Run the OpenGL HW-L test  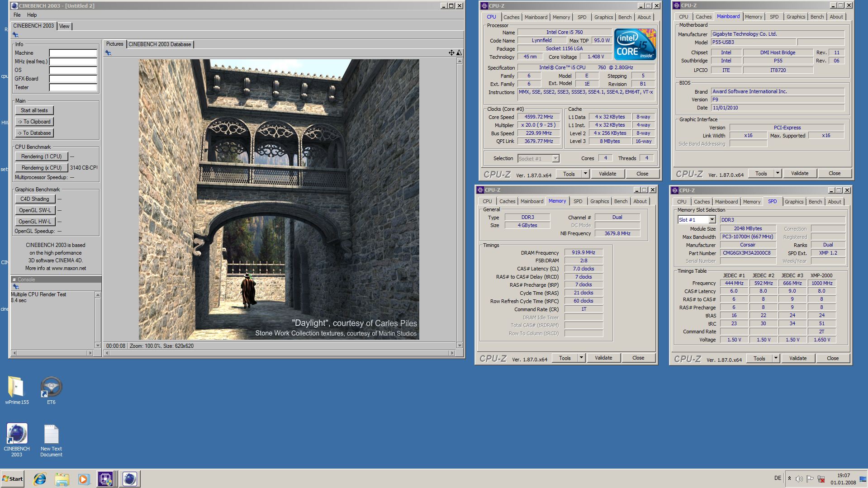[x=35, y=222]
